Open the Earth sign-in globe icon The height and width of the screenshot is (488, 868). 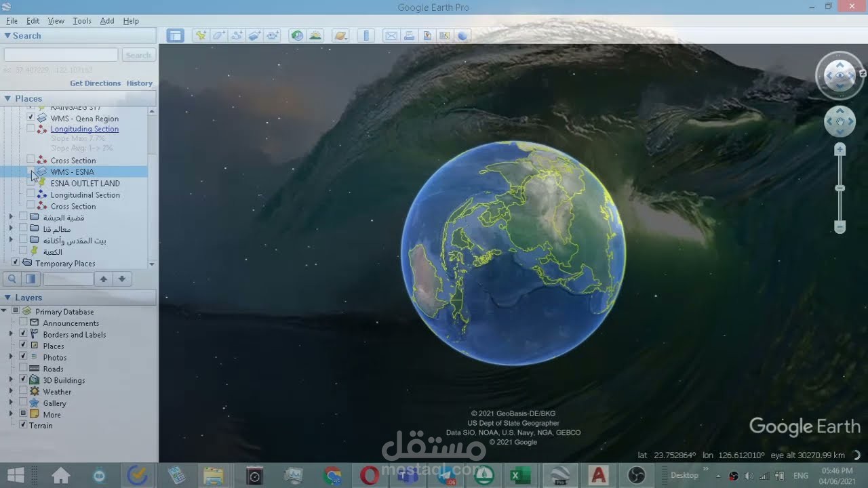click(x=462, y=36)
